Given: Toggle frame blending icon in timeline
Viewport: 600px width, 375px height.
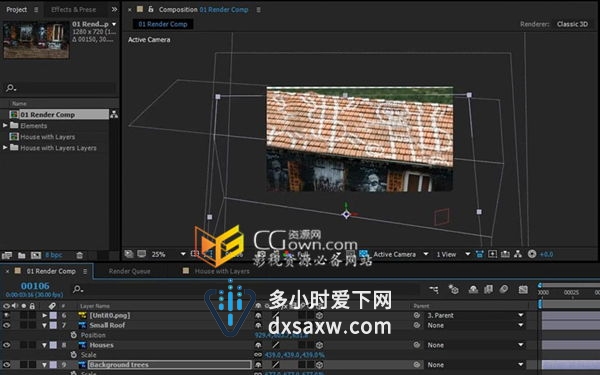Looking at the screenshot, I should (488, 290).
